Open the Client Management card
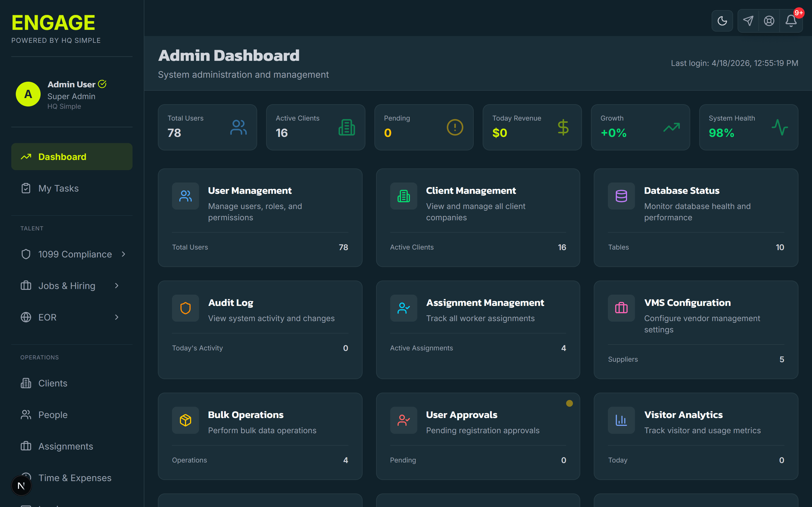The height and width of the screenshot is (507, 812). 478,218
